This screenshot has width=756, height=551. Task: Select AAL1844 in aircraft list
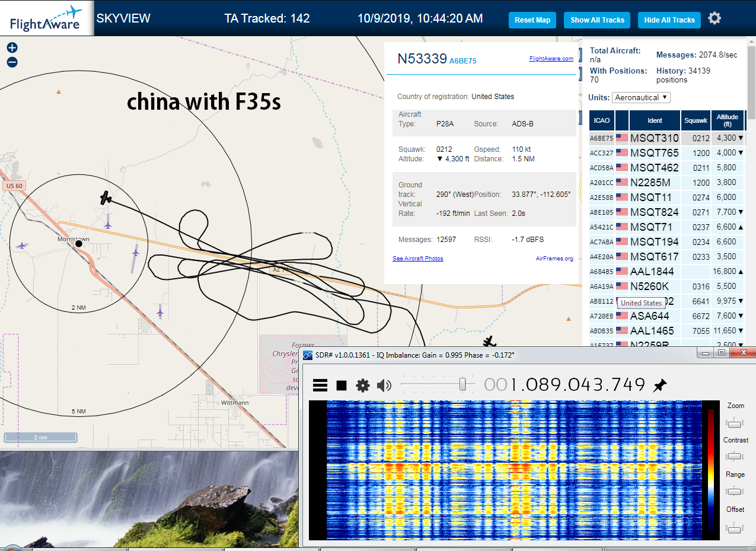(653, 272)
